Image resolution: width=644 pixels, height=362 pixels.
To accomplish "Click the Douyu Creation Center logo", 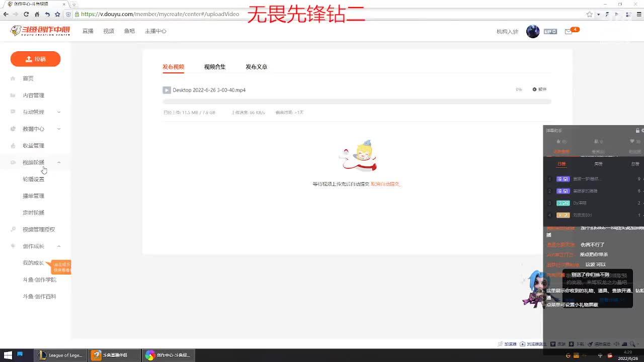I will tap(40, 31).
